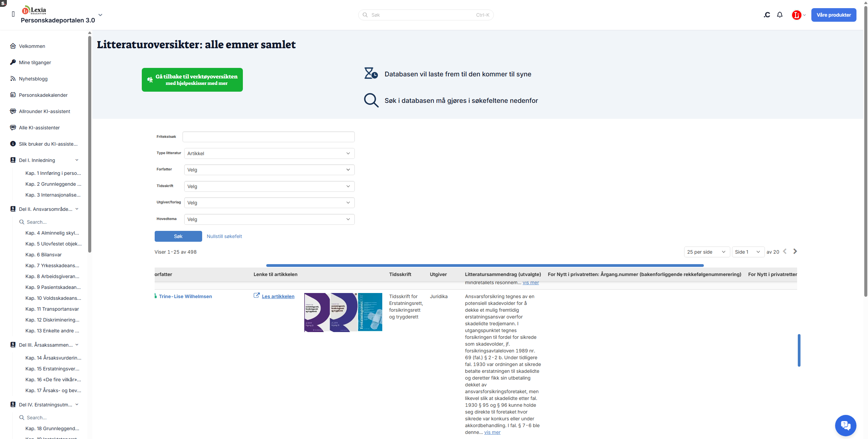Click Nullstill søkefelt link
The image size is (868, 439).
(224, 236)
